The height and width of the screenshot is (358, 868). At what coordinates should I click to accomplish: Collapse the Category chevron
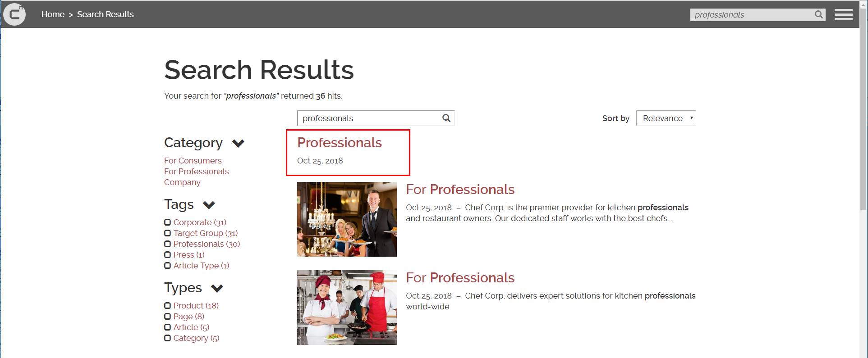tap(238, 143)
